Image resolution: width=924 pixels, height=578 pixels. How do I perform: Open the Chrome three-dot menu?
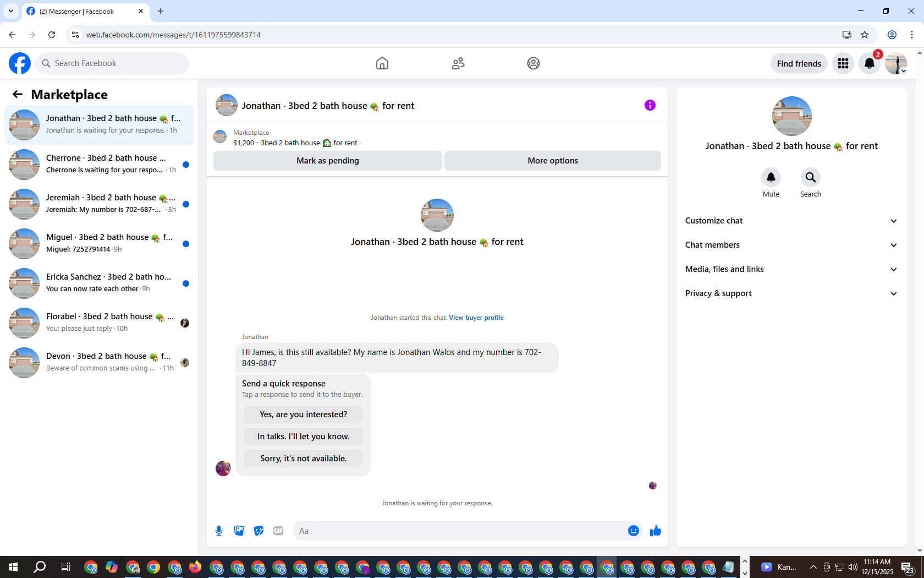(x=912, y=35)
